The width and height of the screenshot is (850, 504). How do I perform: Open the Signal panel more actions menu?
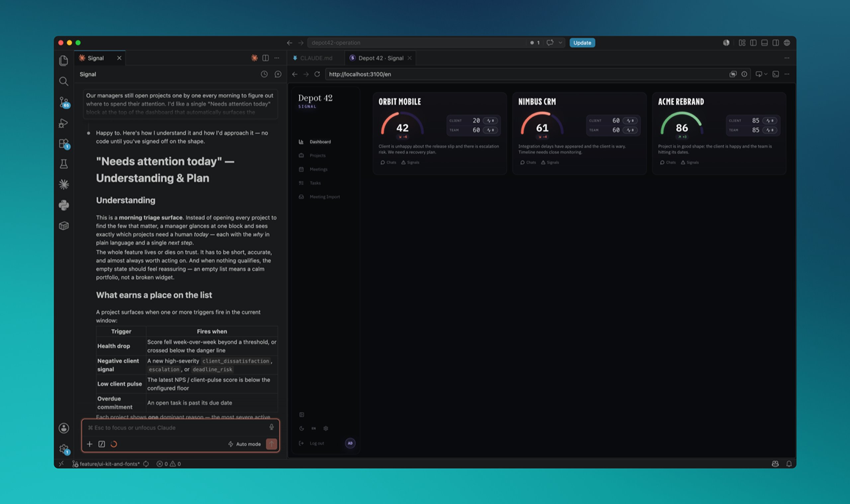pos(277,58)
